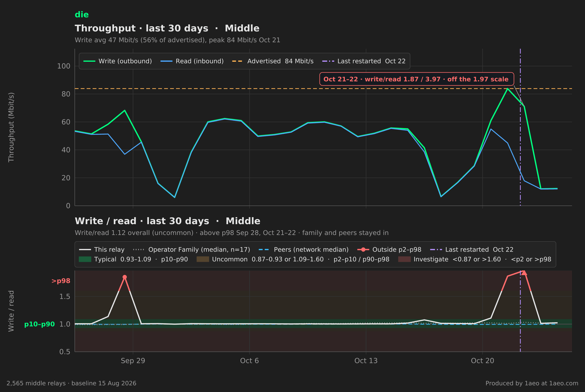Click Last restarted Oct 22 in ratio legend

pos(472,250)
